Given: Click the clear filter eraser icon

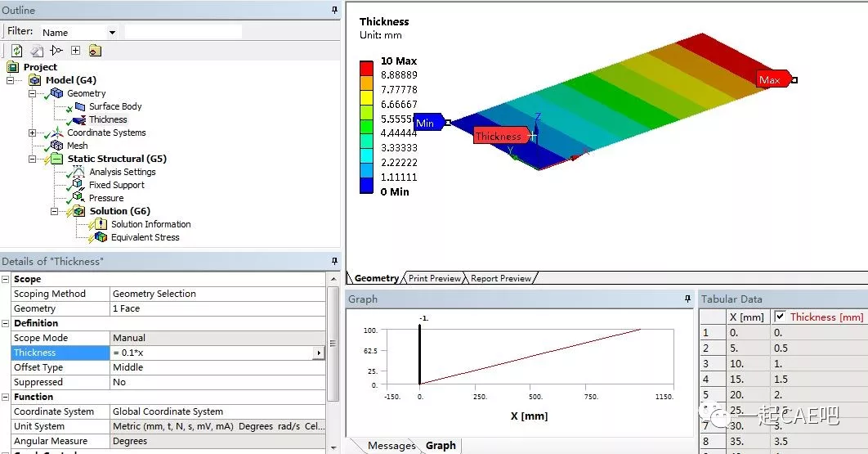Looking at the screenshot, I should (x=37, y=51).
